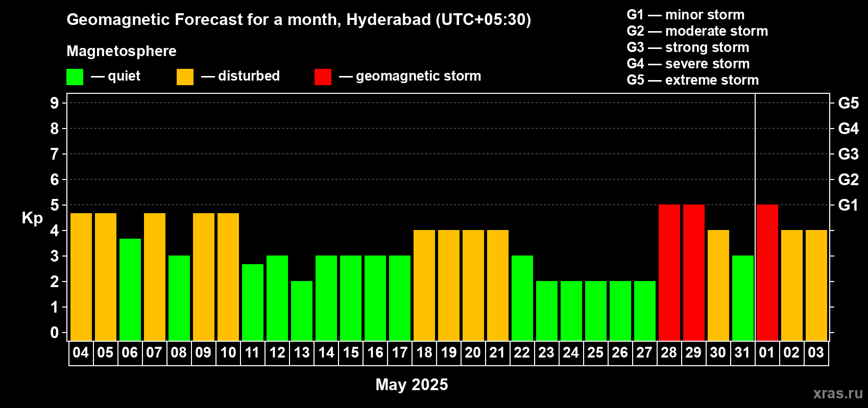Click the 'G2 — moderate storm' legend line
This screenshot has width=868, height=408.
pos(697,31)
